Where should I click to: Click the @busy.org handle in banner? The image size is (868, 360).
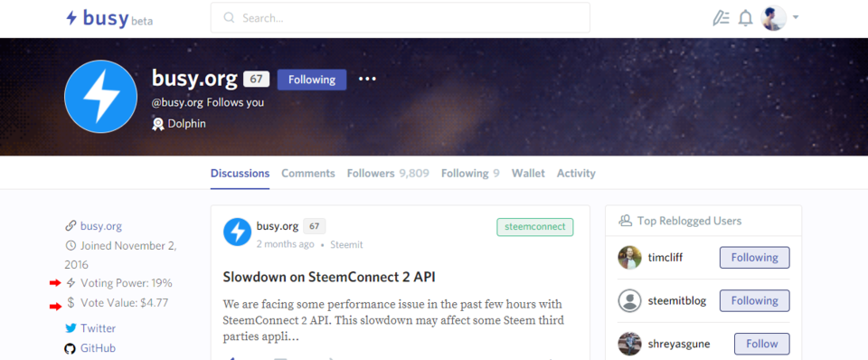(x=177, y=103)
